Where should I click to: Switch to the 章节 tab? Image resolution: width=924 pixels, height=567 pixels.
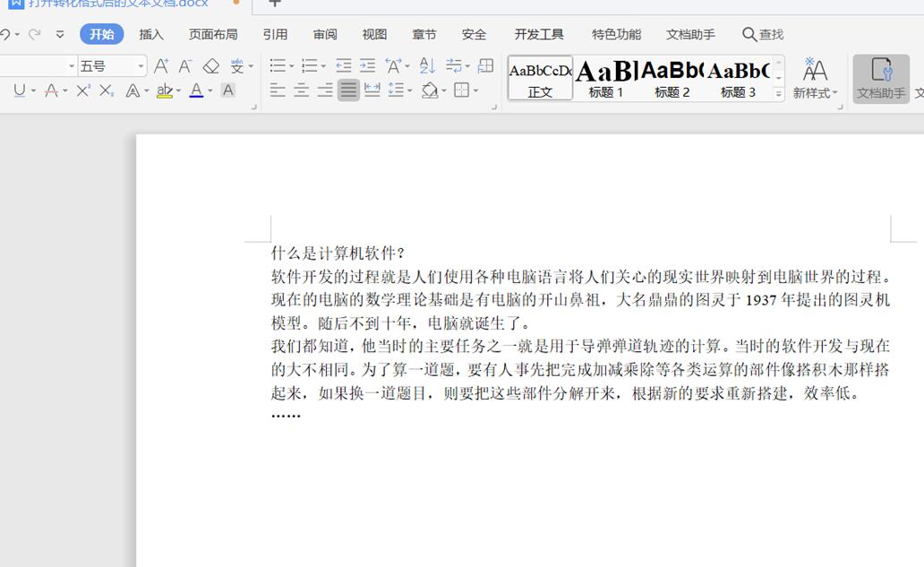[423, 34]
